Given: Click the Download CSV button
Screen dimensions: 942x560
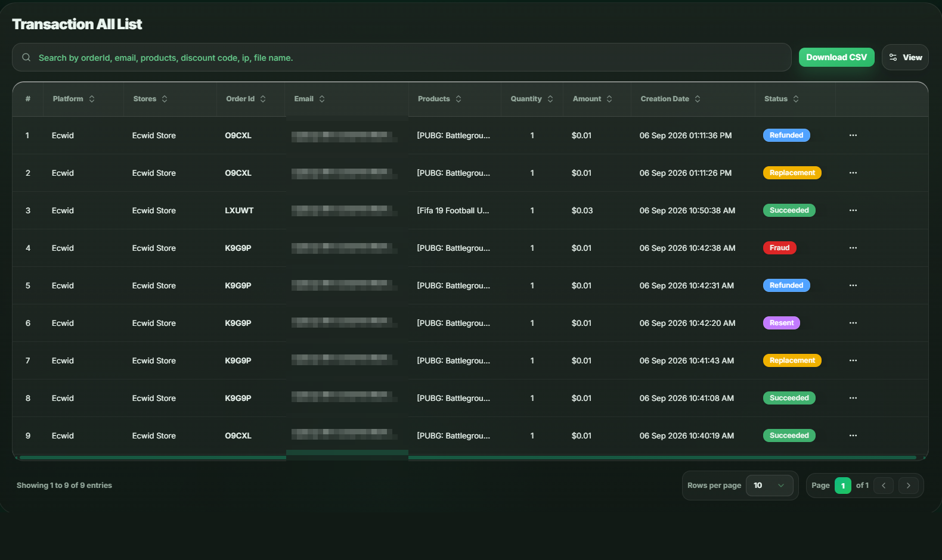Looking at the screenshot, I should [836, 57].
